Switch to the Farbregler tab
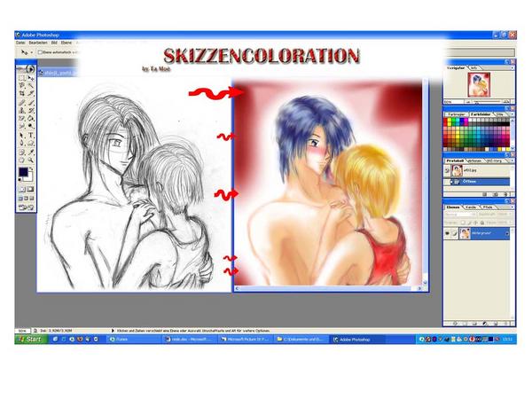 [456, 114]
